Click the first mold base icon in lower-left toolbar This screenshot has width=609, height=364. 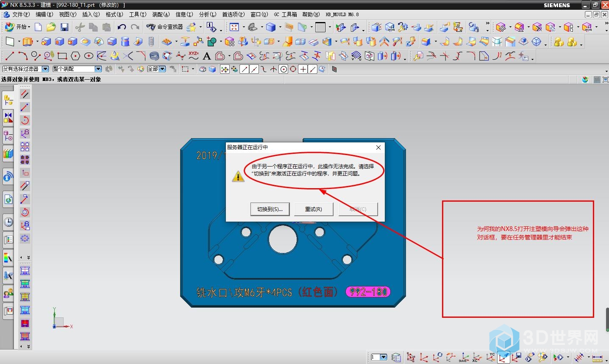(x=25, y=270)
